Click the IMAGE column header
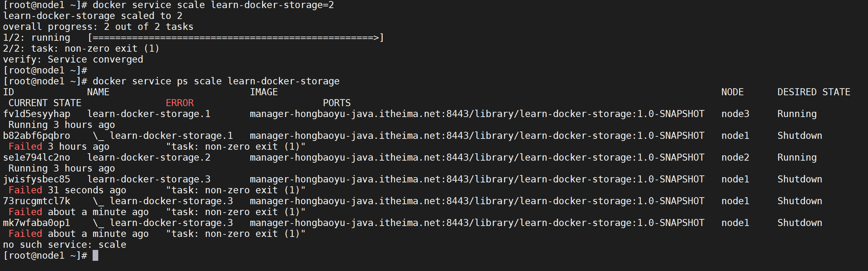Image resolution: width=868 pixels, height=271 pixels. [264, 92]
